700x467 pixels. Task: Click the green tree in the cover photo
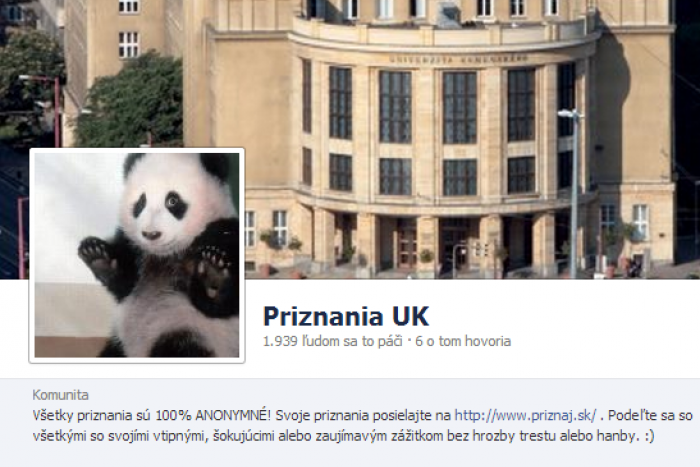(129, 103)
